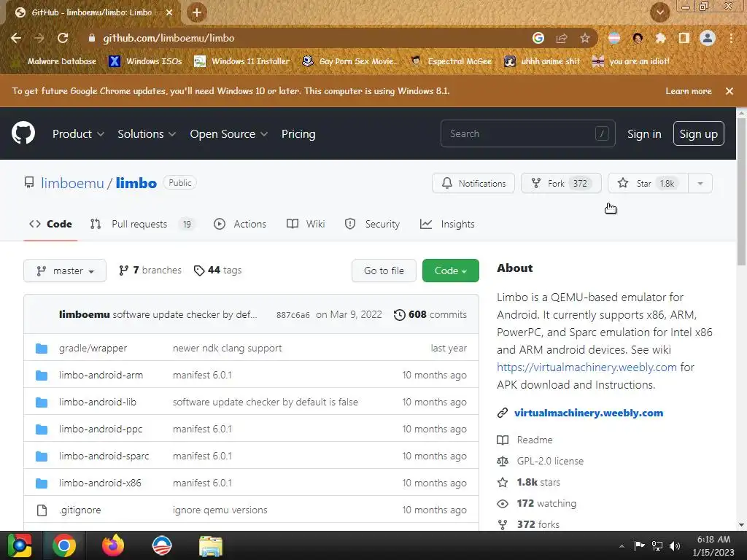
Task: Open the green Code dropdown button
Action: tap(450, 271)
